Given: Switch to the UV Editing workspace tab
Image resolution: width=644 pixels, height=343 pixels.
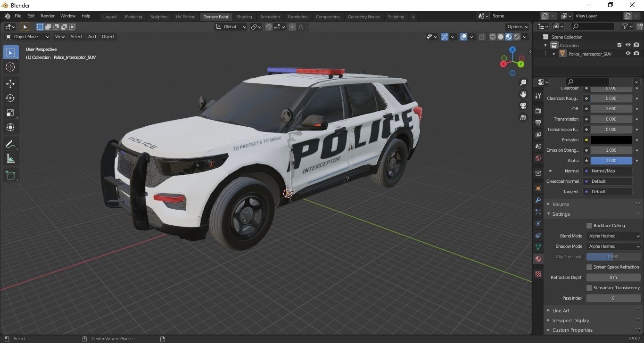Looking at the screenshot, I should point(185,17).
